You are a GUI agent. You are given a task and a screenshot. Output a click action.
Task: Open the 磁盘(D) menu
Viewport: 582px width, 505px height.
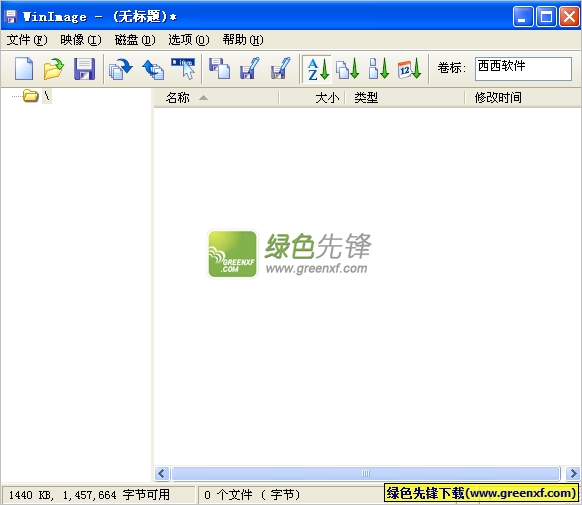(x=135, y=40)
